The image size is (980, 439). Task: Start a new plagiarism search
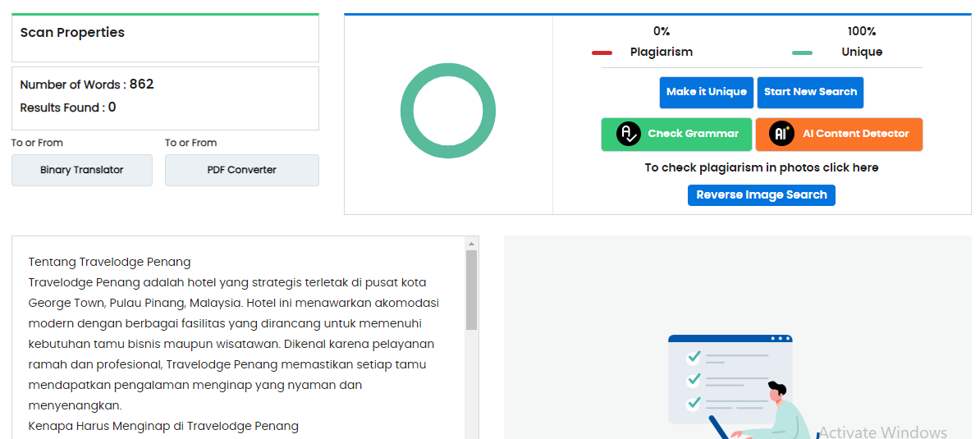pyautogui.click(x=810, y=93)
